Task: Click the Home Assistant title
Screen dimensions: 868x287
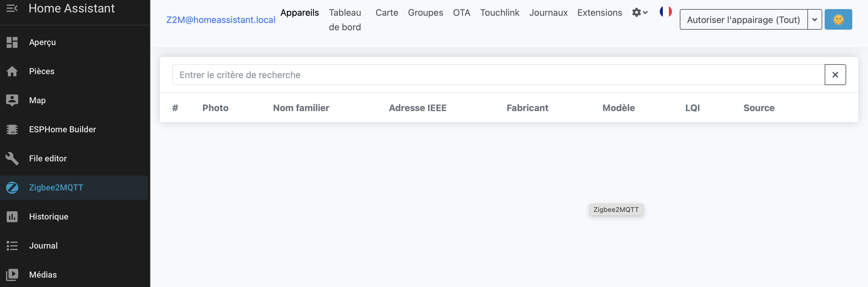Action: [x=72, y=8]
